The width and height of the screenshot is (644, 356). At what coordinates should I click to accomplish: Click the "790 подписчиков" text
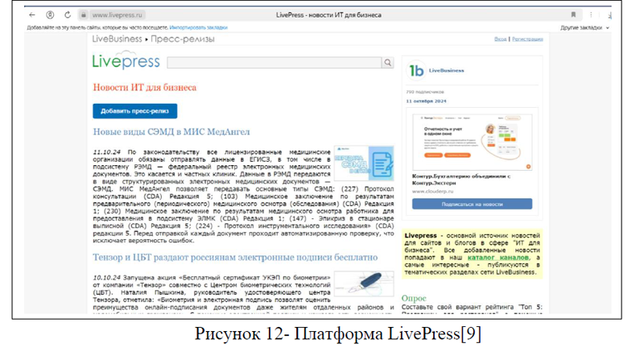coord(425,92)
